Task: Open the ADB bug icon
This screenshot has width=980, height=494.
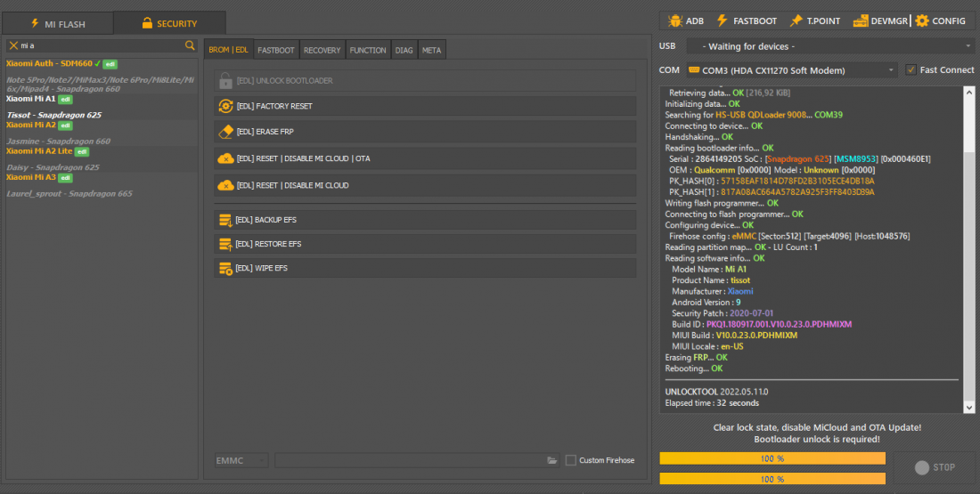Action: pyautogui.click(x=675, y=20)
